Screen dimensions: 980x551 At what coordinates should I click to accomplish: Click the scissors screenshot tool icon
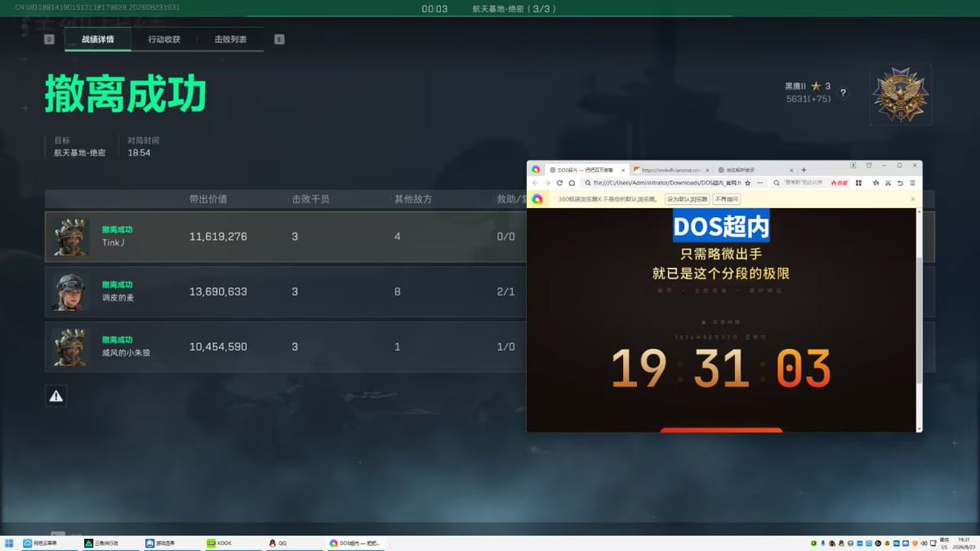point(888,183)
